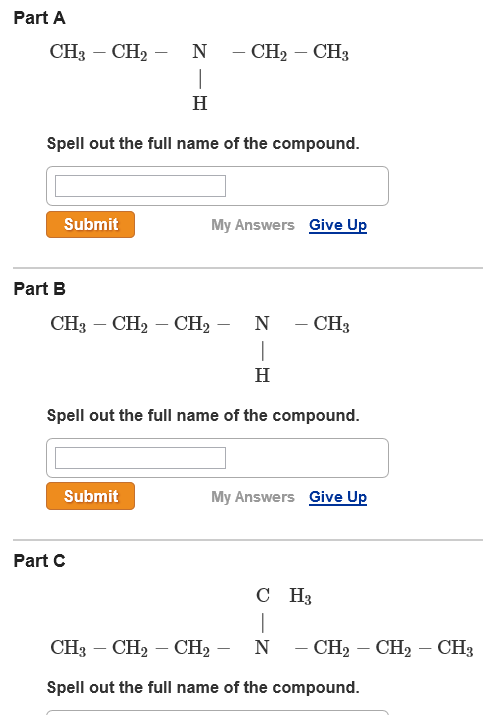Open My Answers for Part B

(253, 497)
